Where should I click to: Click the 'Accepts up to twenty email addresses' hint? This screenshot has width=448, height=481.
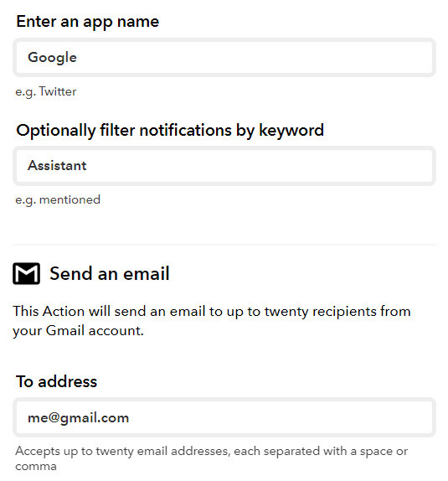click(211, 458)
